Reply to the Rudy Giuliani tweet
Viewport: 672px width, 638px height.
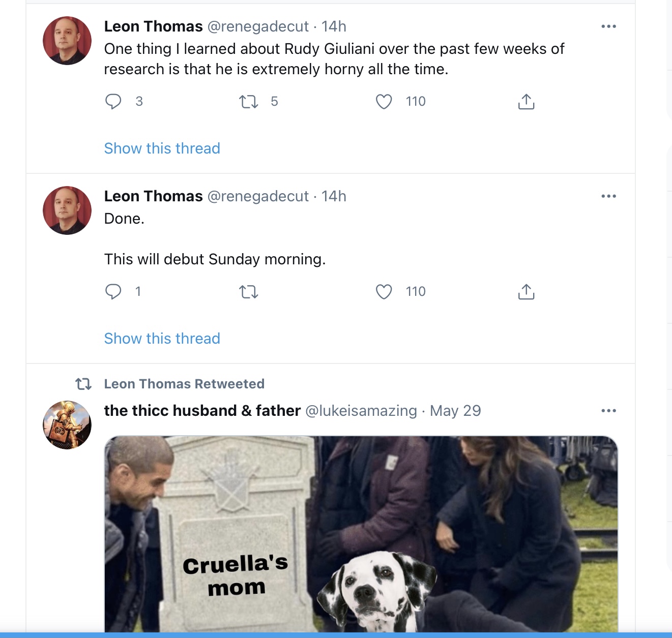pyautogui.click(x=113, y=102)
